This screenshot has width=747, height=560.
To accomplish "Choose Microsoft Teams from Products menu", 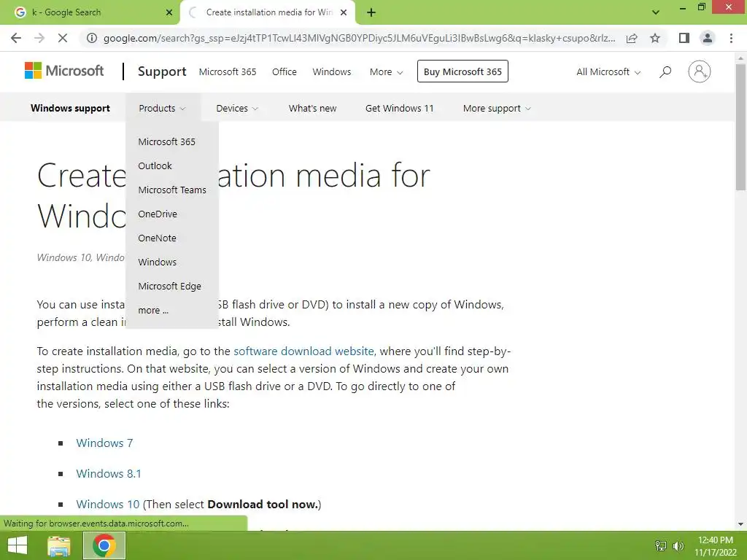I will pos(172,190).
